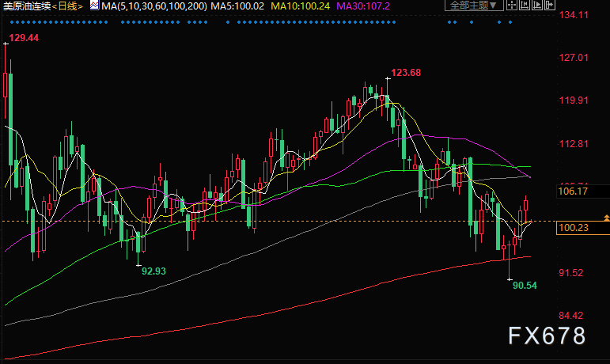Click the 123.68 peak price label
The width and height of the screenshot is (610, 364).
click(x=406, y=73)
